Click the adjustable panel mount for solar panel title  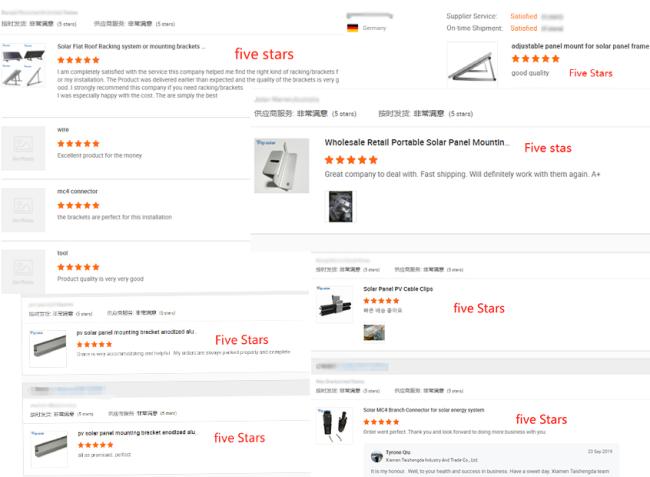580,46
